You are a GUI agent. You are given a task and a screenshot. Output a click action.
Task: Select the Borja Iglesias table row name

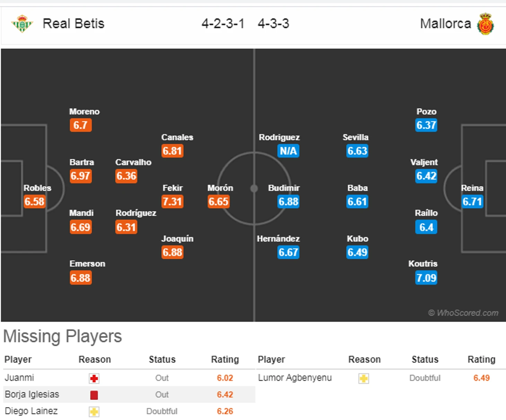pos(32,394)
